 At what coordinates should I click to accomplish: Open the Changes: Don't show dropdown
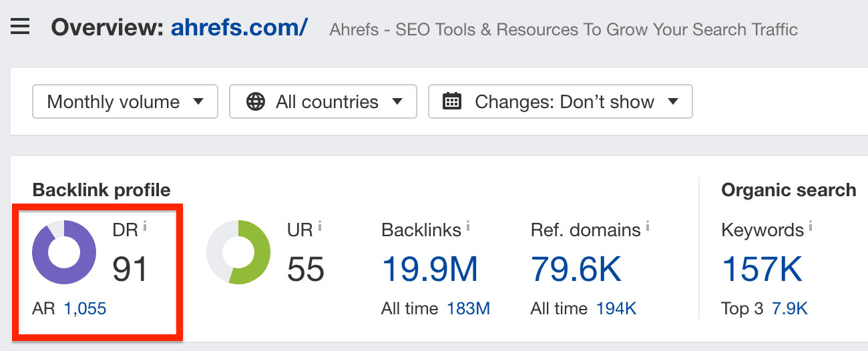(560, 101)
